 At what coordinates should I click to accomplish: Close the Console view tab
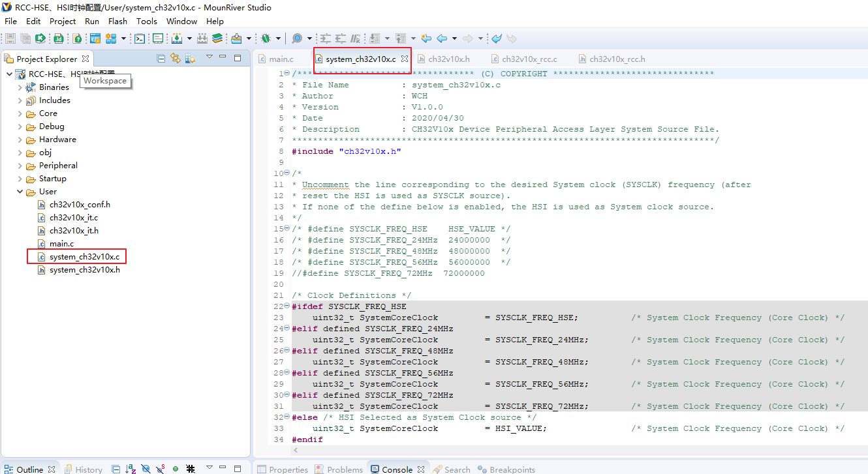[x=421, y=469]
